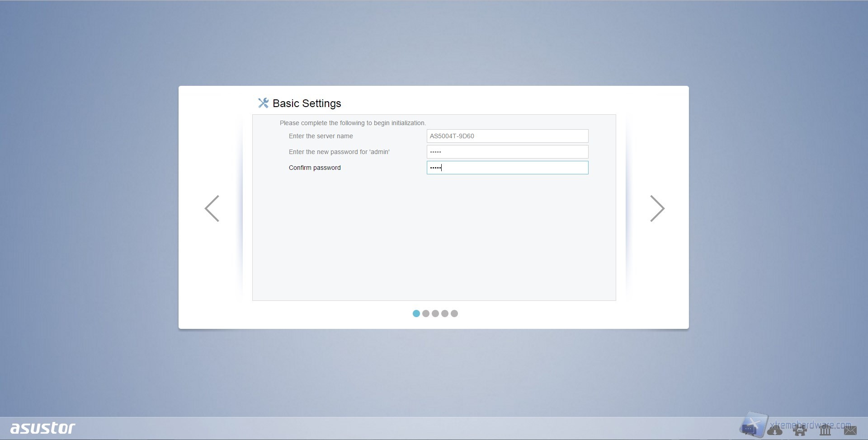The height and width of the screenshot is (440, 868).
Task: Jump to the fourth step indicator dot
Action: 445,314
